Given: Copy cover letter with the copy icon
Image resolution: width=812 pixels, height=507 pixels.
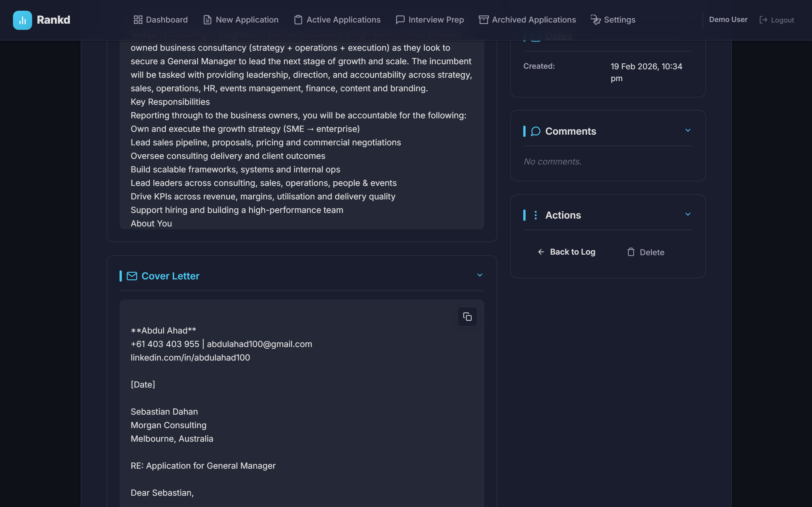Looking at the screenshot, I should point(467,317).
